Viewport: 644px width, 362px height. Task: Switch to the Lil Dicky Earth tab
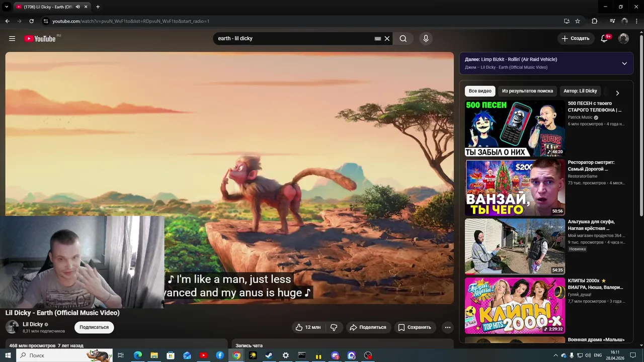(48, 7)
